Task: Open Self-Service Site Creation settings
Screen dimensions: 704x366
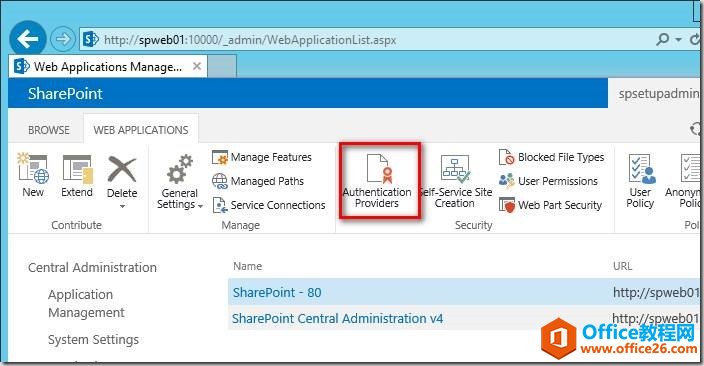Action: click(x=455, y=181)
